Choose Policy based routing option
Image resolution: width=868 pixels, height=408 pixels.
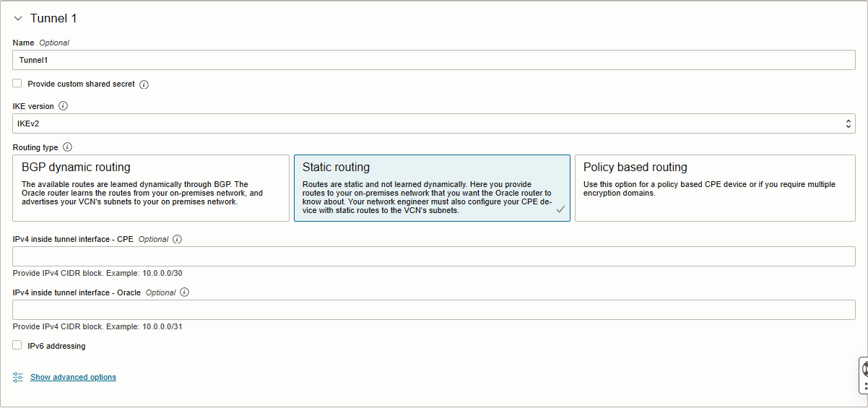(714, 188)
